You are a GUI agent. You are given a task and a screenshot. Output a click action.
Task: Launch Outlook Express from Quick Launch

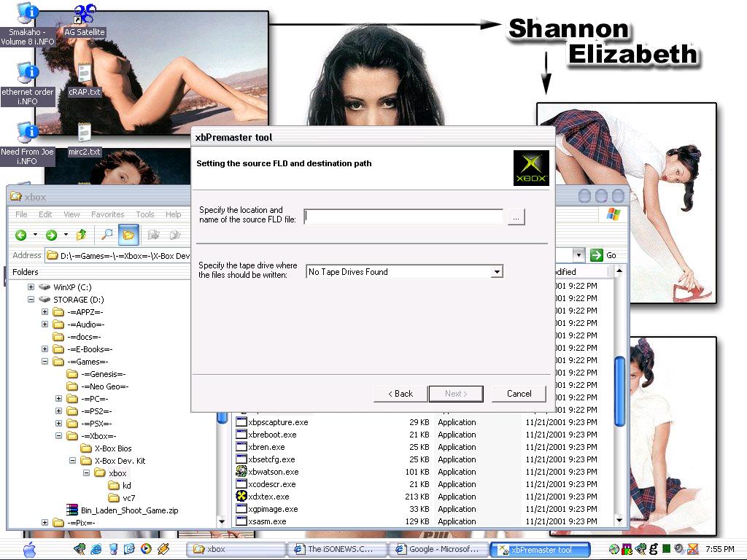click(x=129, y=549)
